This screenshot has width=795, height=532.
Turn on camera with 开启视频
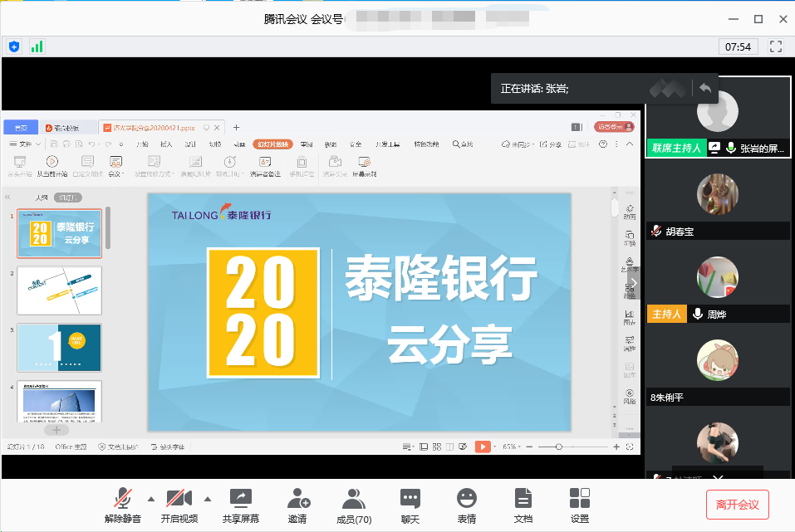pyautogui.click(x=179, y=505)
